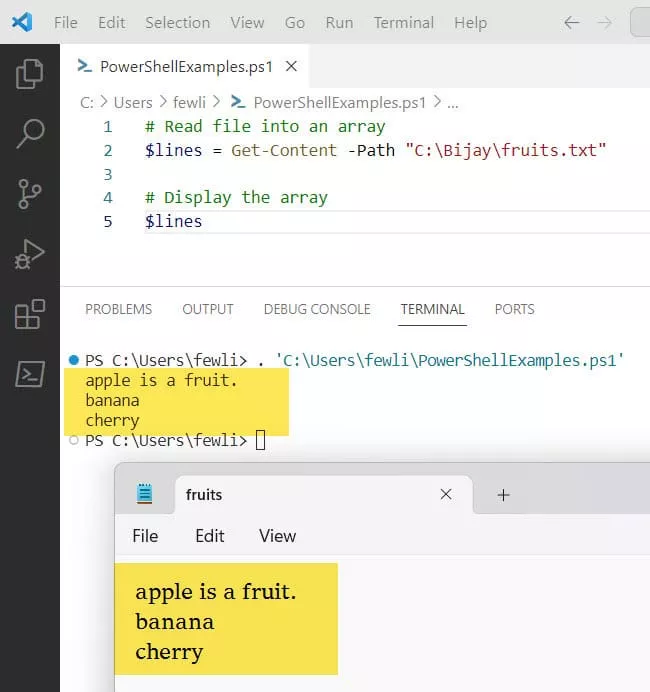Open Notepad's Edit menu
This screenshot has height=692, width=650.
(209, 536)
